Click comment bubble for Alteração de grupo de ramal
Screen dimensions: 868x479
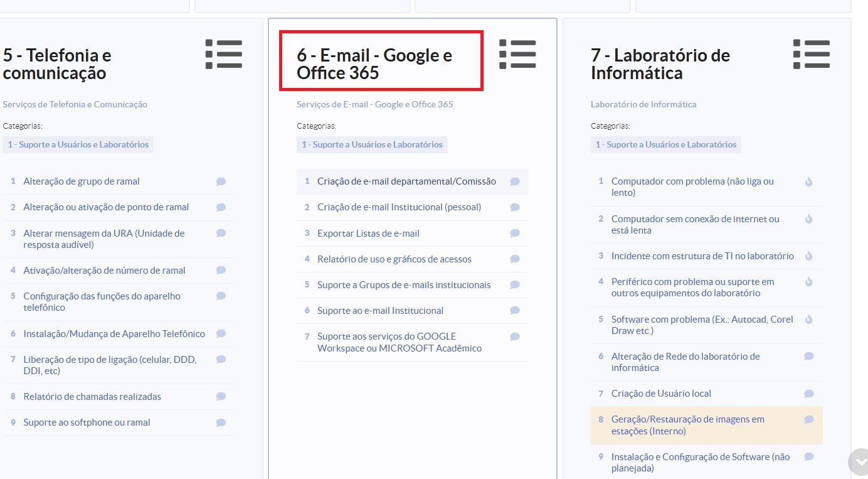pyautogui.click(x=221, y=181)
